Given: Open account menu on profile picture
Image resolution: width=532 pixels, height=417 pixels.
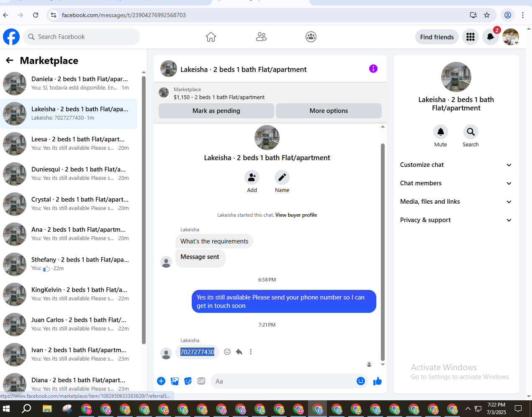Looking at the screenshot, I should click(x=511, y=37).
